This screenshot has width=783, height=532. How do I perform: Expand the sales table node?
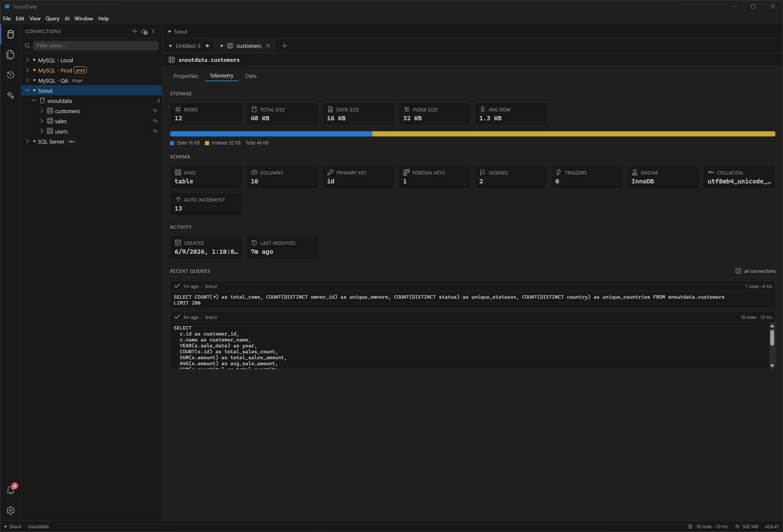42,121
